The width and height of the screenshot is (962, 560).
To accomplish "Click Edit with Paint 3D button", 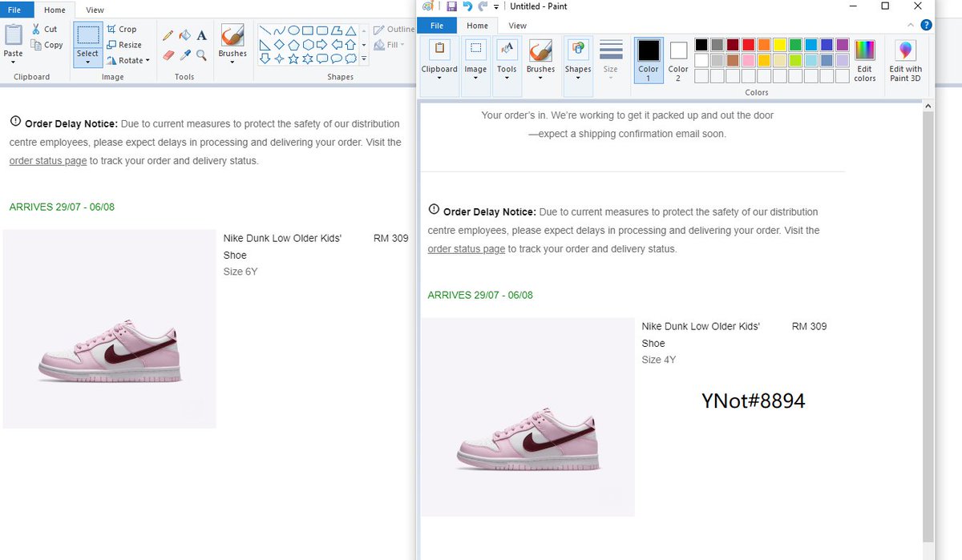I will point(906,61).
